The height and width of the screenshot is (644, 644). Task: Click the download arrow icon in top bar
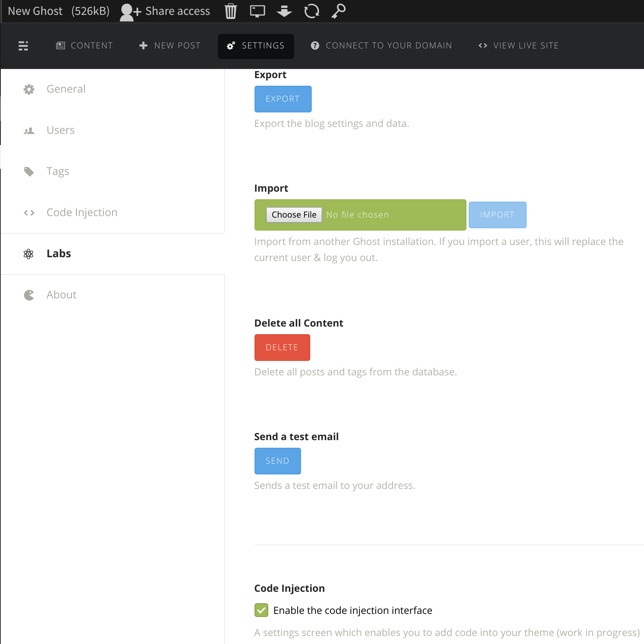click(x=284, y=11)
